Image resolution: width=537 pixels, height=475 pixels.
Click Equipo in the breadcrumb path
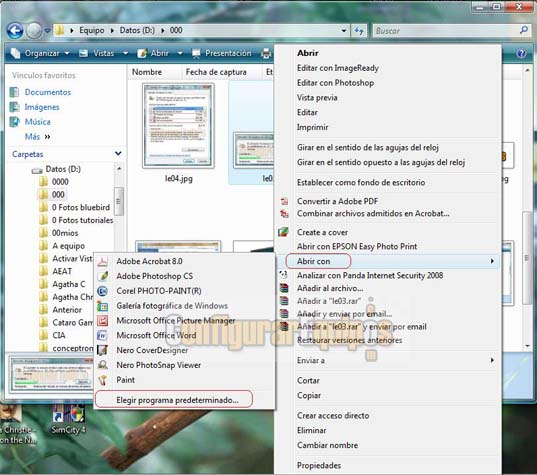91,30
